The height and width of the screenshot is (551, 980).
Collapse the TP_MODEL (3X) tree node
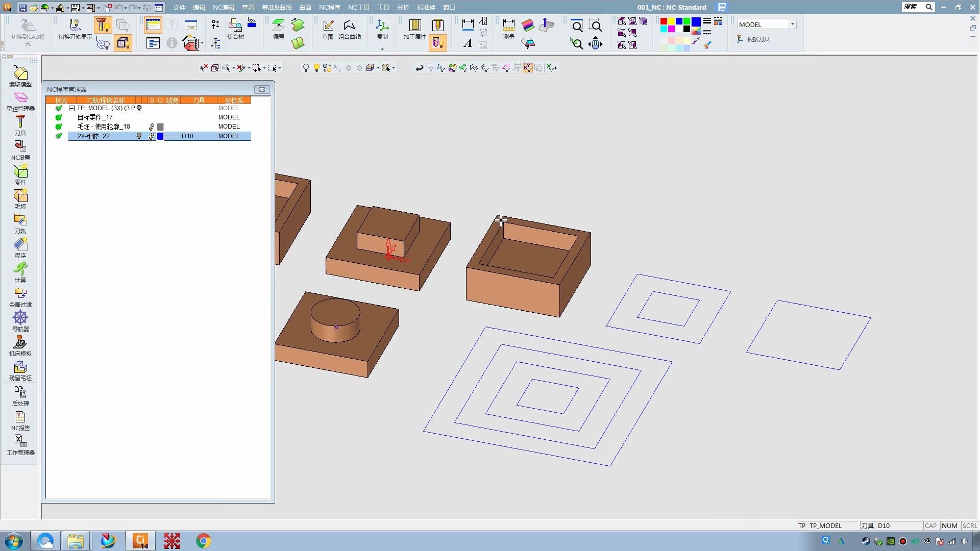tap(72, 108)
